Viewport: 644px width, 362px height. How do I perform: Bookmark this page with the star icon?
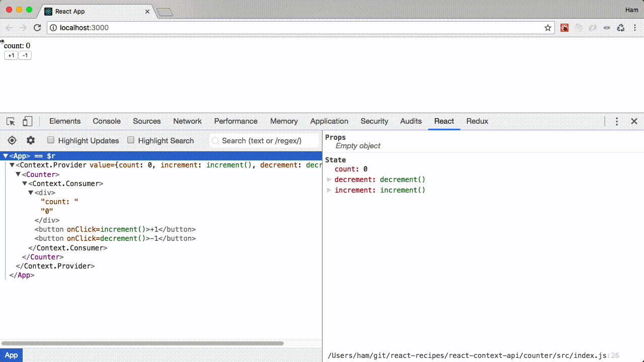(x=548, y=28)
